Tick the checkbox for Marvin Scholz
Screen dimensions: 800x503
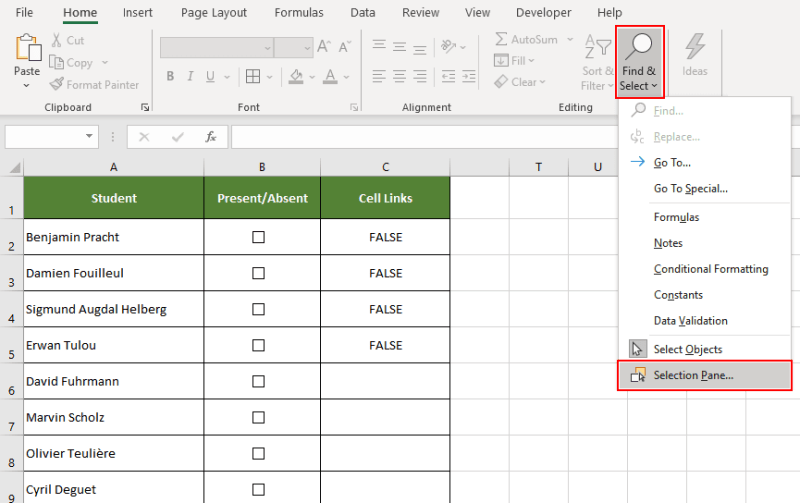(259, 417)
